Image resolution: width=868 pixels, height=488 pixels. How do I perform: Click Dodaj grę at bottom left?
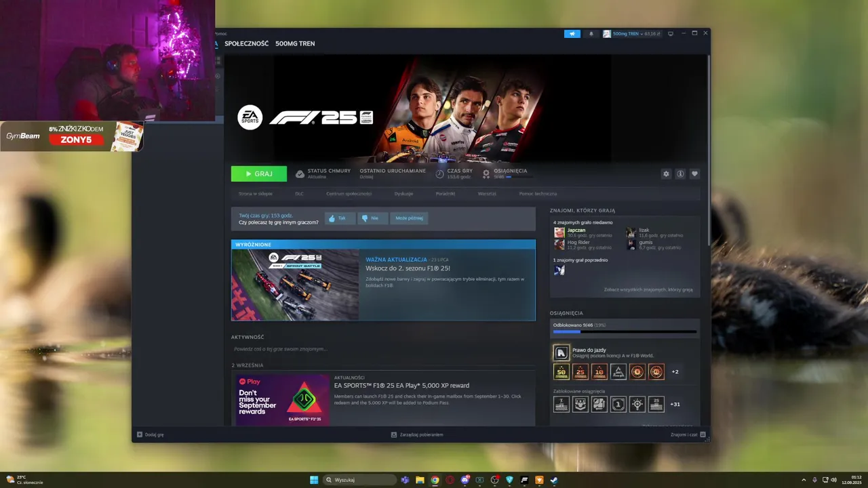tap(150, 434)
